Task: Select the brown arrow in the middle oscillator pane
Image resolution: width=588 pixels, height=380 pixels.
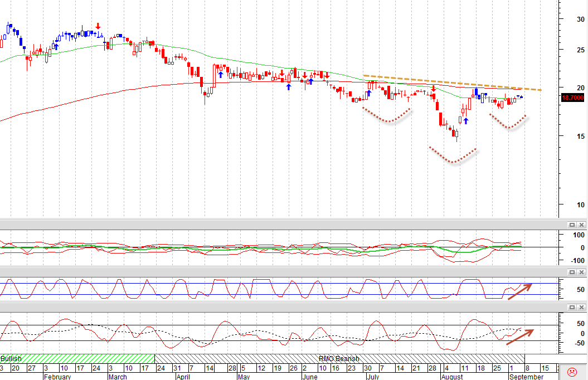Action: [x=520, y=292]
